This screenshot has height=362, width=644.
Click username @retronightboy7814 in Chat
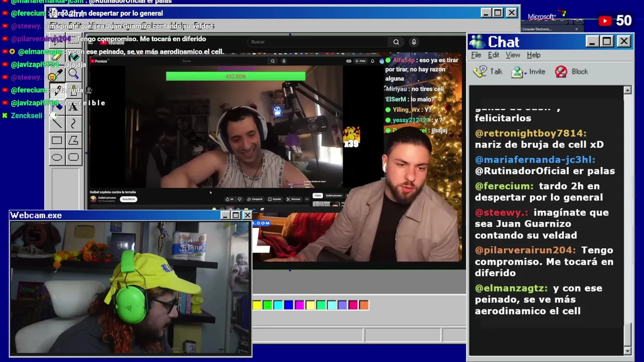click(531, 133)
